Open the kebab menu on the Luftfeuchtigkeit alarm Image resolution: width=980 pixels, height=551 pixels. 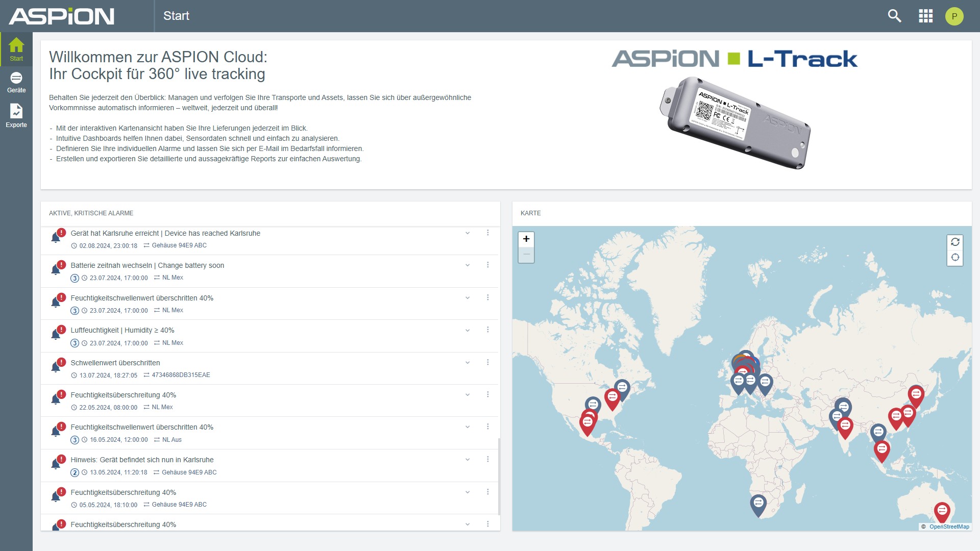[x=488, y=330]
